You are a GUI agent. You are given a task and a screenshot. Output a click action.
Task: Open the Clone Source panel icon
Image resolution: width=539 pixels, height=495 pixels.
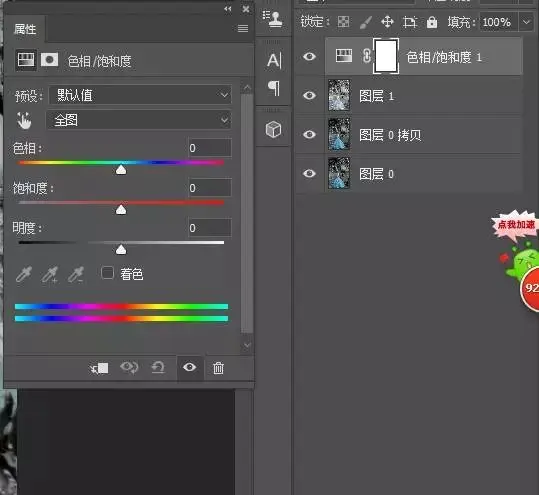click(273, 19)
